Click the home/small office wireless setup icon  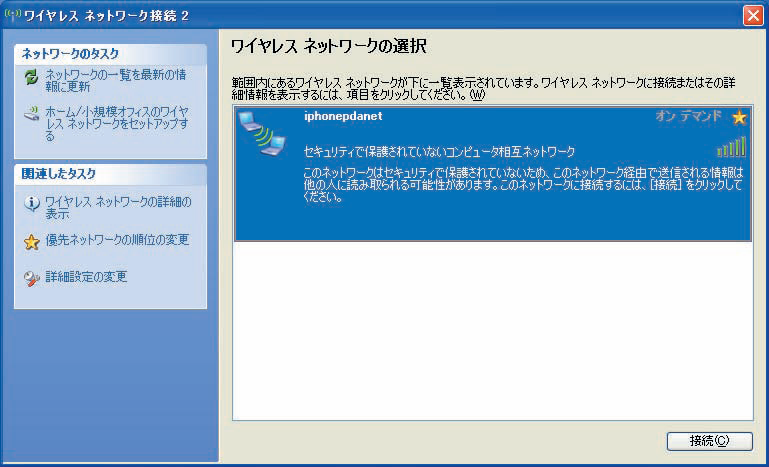click(x=31, y=115)
